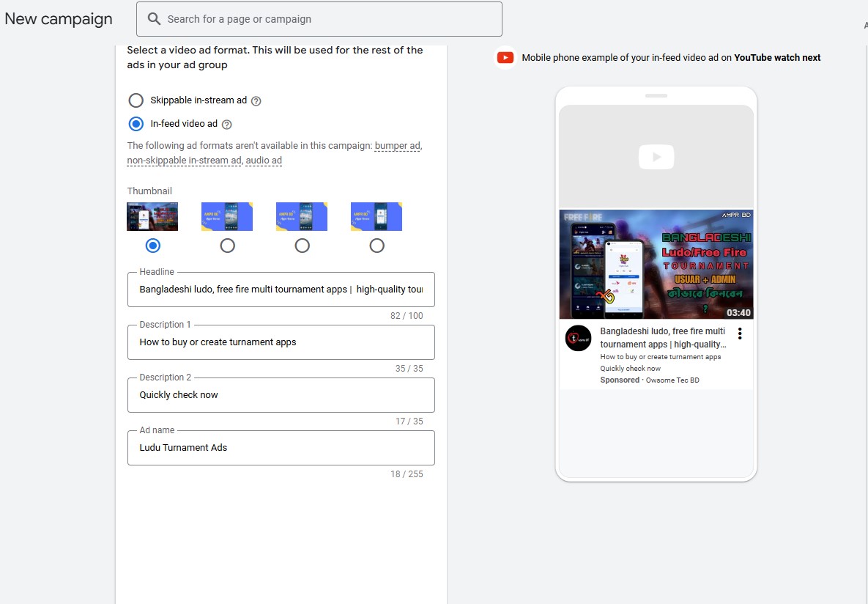Viewport: 868px width, 604px height.
Task: Select Skippable in-stream ad radio button
Action: coord(136,100)
